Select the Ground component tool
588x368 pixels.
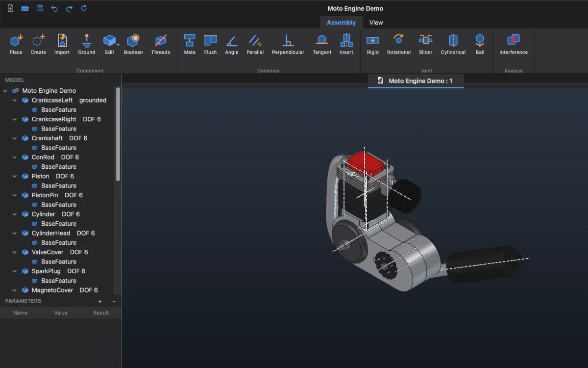(87, 44)
